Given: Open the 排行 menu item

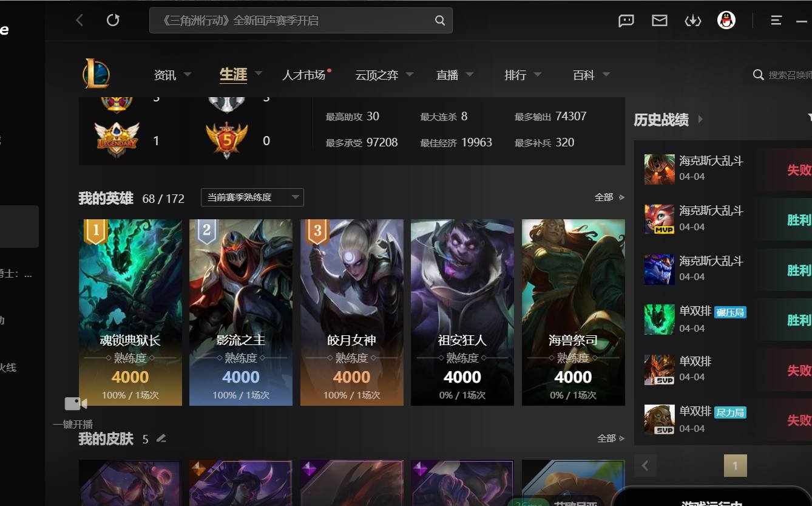Looking at the screenshot, I should pos(515,75).
